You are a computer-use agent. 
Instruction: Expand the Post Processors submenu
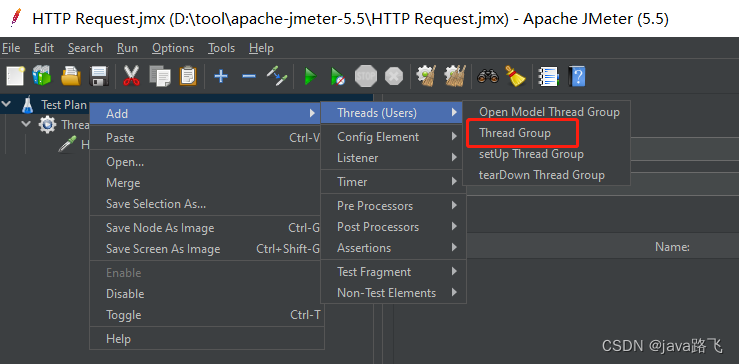(x=393, y=227)
